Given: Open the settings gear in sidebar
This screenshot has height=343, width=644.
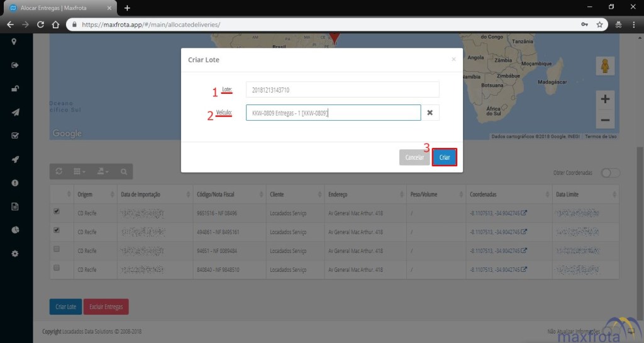Looking at the screenshot, I should 14,254.
